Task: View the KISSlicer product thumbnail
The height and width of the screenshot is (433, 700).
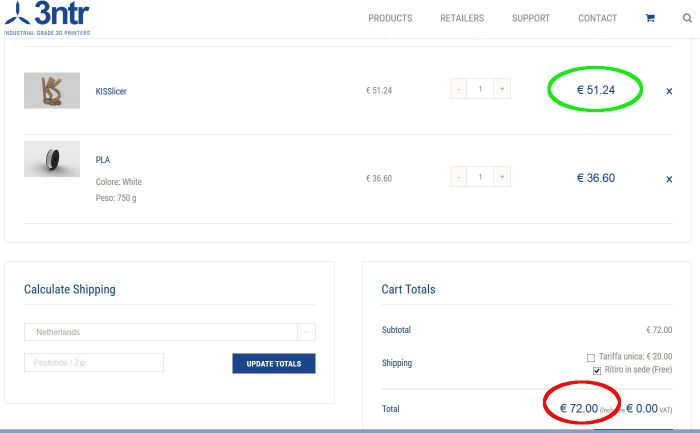Action: 52,91
